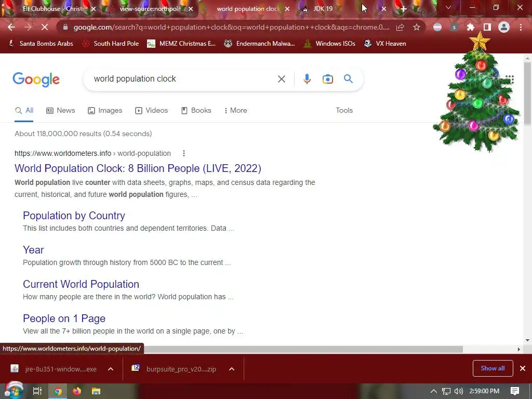Open Population by Country link
Screen dimensions: 532x399
pyautogui.click(x=74, y=216)
